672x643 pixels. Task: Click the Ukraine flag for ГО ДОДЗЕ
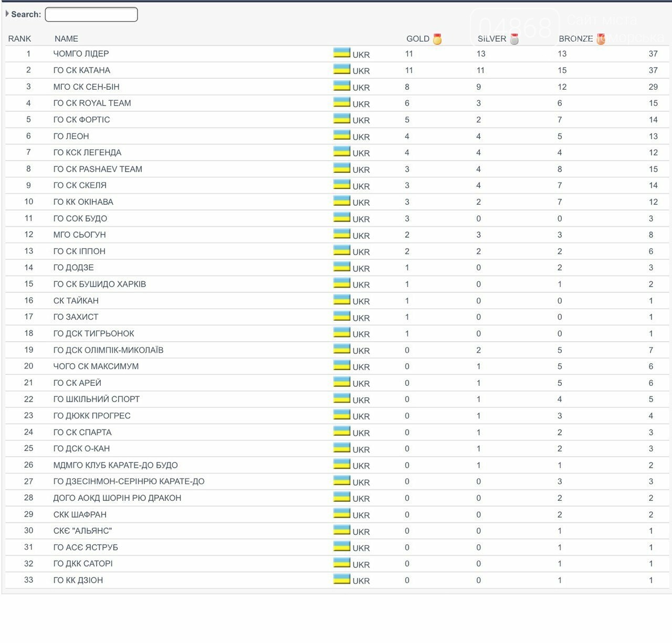[x=342, y=266]
